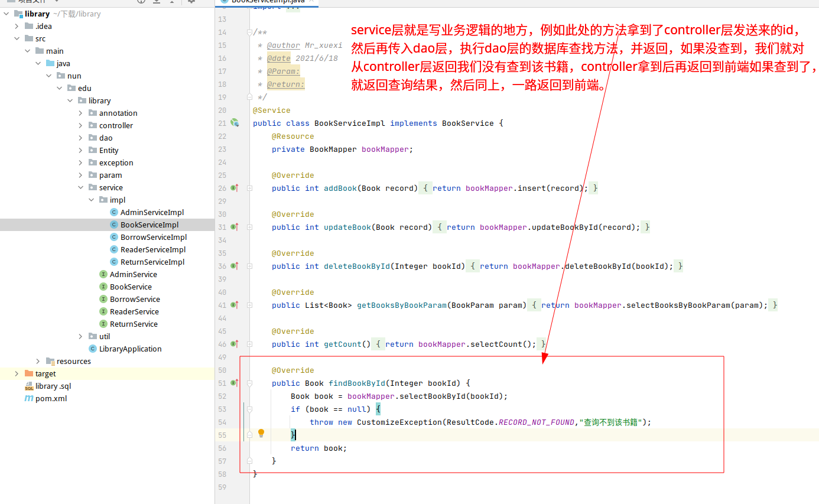Unfold the addBook method using gutter toggle
The image size is (819, 504).
pos(249,188)
